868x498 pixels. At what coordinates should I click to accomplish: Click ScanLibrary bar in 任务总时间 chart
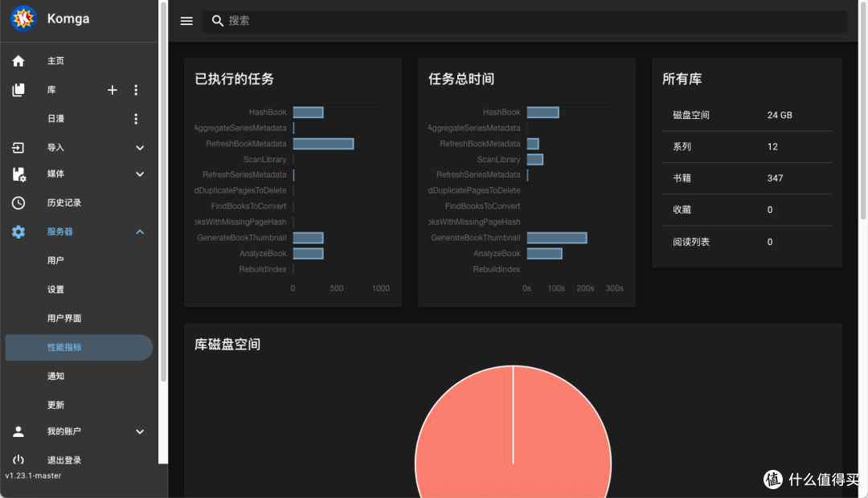pyautogui.click(x=534, y=159)
